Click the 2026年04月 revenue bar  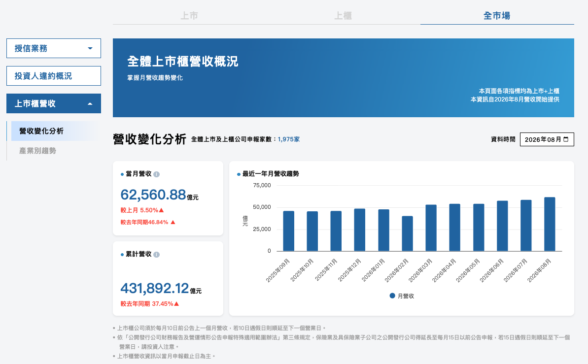coord(455,228)
